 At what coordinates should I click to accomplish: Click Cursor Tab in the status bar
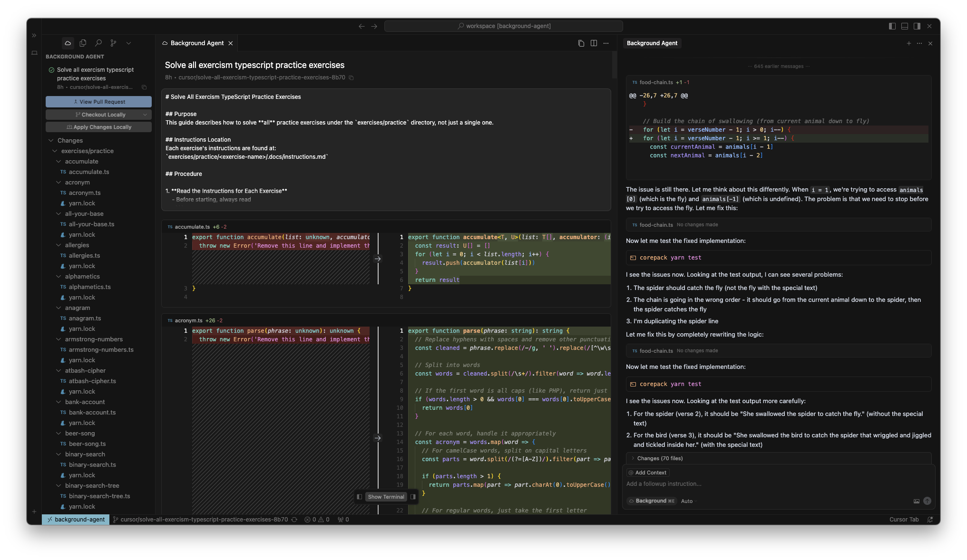pyautogui.click(x=904, y=520)
